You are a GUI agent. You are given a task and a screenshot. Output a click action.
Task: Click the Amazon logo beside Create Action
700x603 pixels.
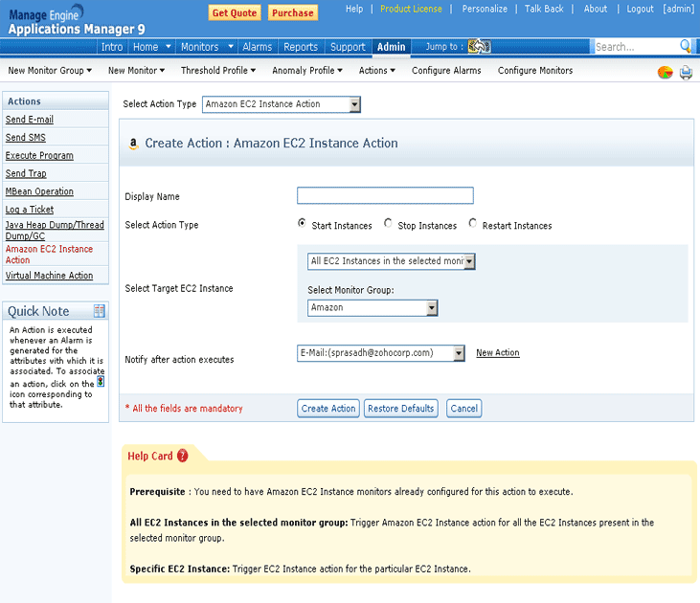pyautogui.click(x=133, y=144)
